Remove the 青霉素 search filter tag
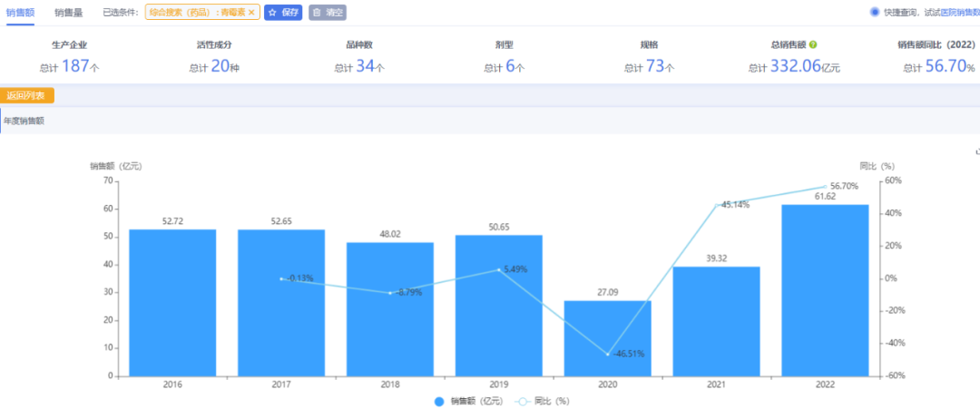This screenshot has width=980, height=409. click(251, 13)
